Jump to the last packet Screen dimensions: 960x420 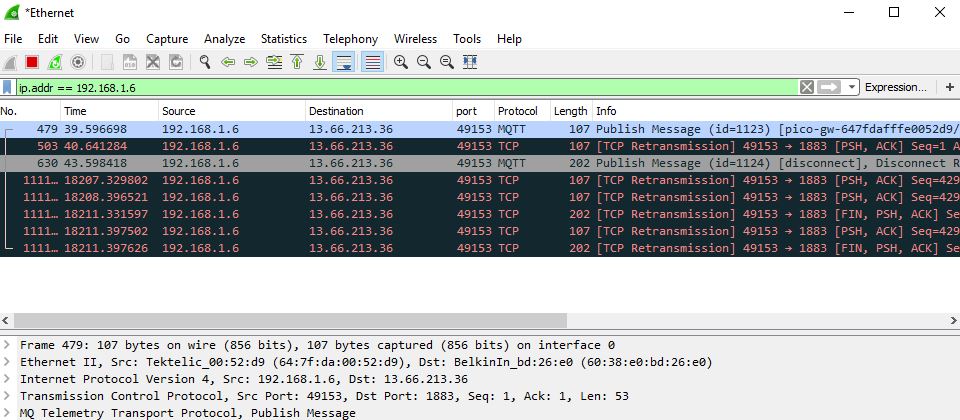320,62
